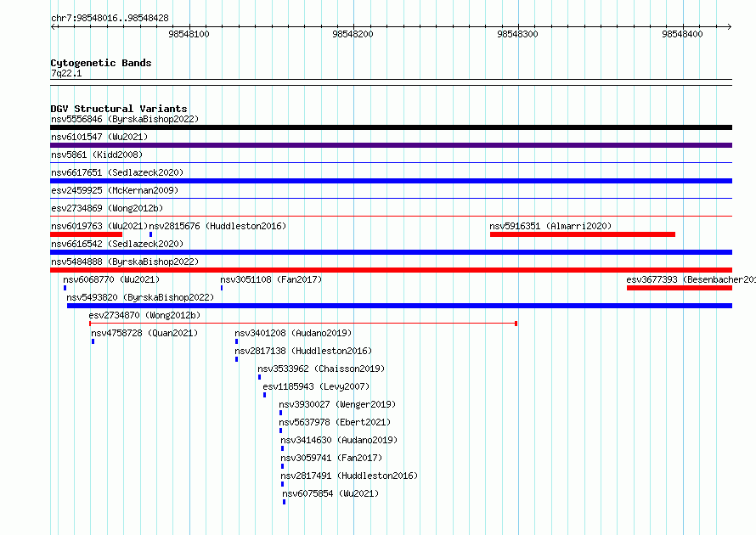756x535 pixels.
Task: Select the nsv4758728 (Quan2021) label
Action: click(144, 333)
